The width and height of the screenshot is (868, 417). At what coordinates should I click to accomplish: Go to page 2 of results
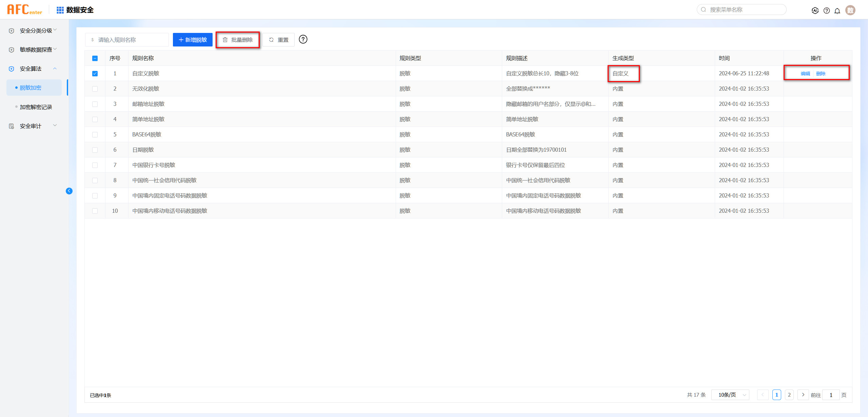pyautogui.click(x=789, y=395)
